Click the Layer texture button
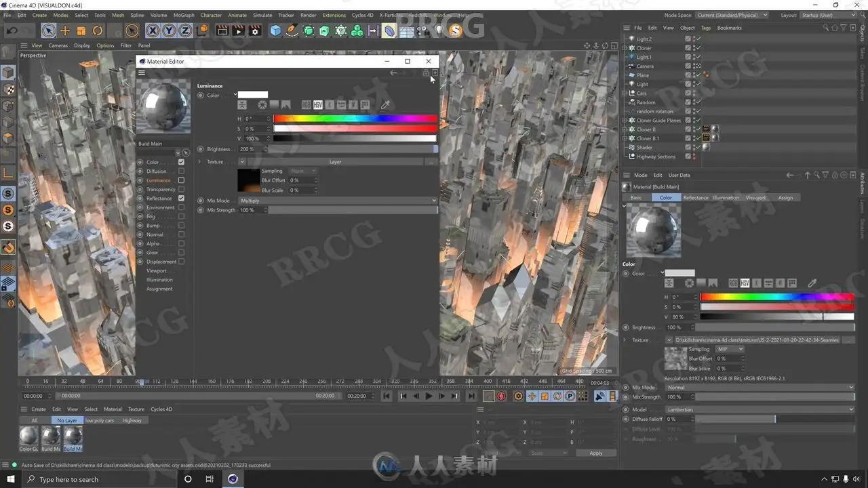 click(335, 162)
